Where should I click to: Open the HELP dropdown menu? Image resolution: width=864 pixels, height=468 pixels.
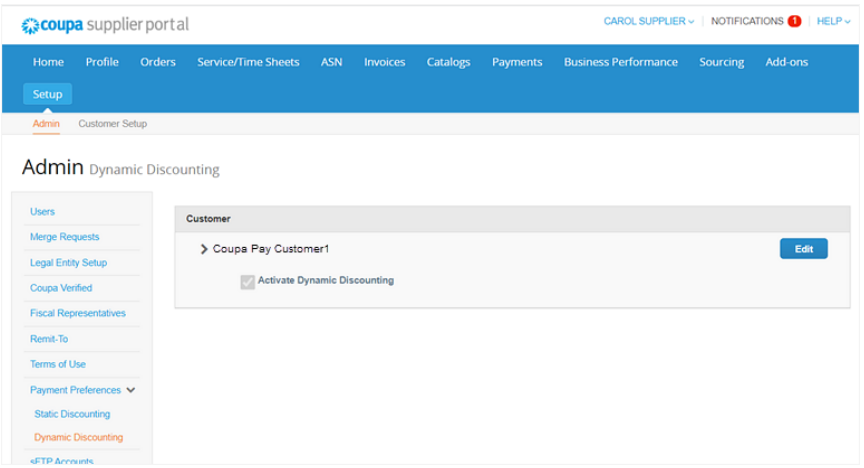833,21
